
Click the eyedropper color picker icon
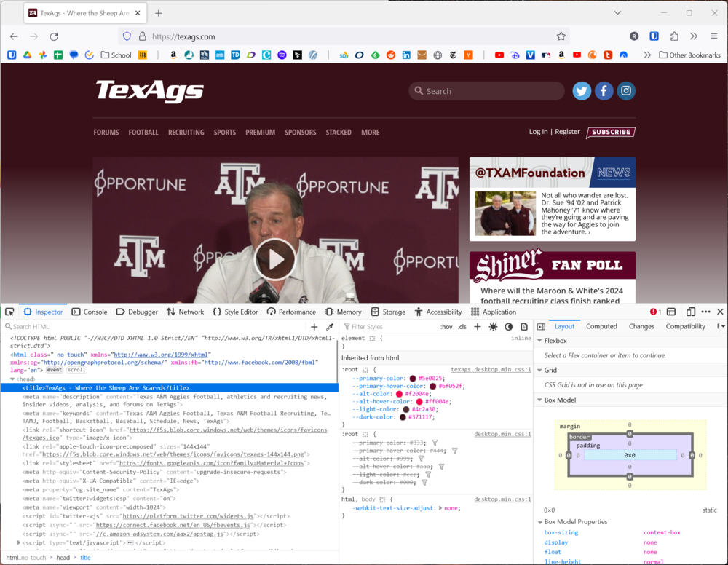[x=330, y=327]
